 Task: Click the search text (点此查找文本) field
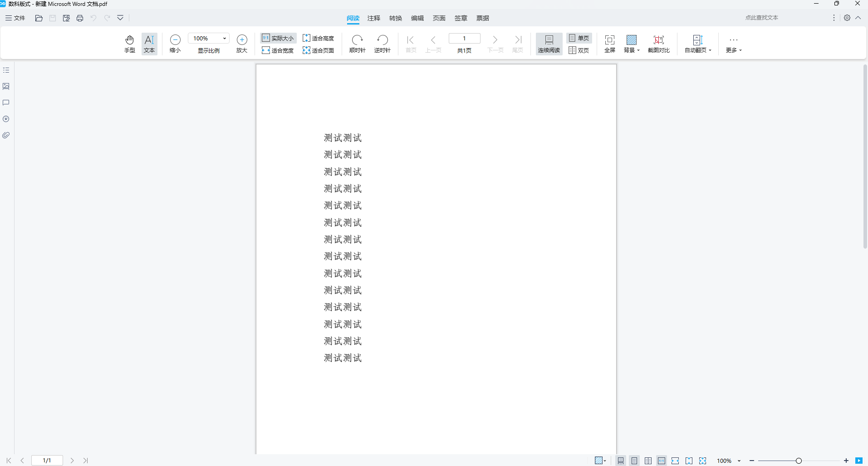pyautogui.click(x=761, y=18)
